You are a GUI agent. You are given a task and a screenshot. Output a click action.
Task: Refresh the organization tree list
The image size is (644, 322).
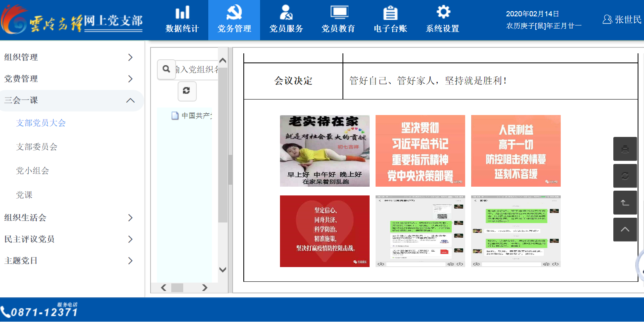186,91
